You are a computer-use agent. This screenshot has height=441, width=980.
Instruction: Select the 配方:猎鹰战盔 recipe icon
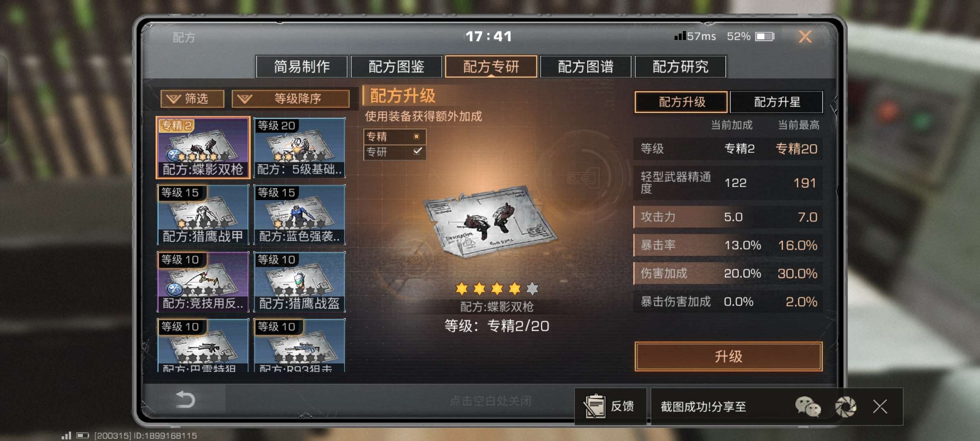click(x=299, y=282)
